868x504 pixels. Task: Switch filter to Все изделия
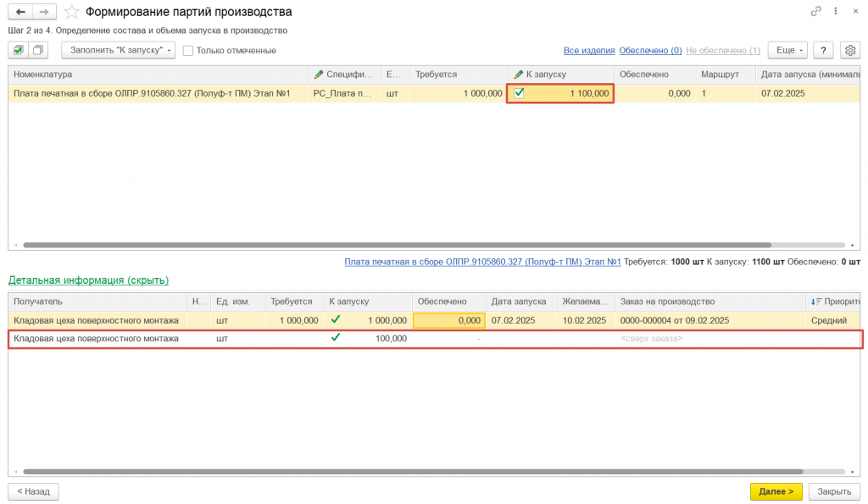[589, 50]
